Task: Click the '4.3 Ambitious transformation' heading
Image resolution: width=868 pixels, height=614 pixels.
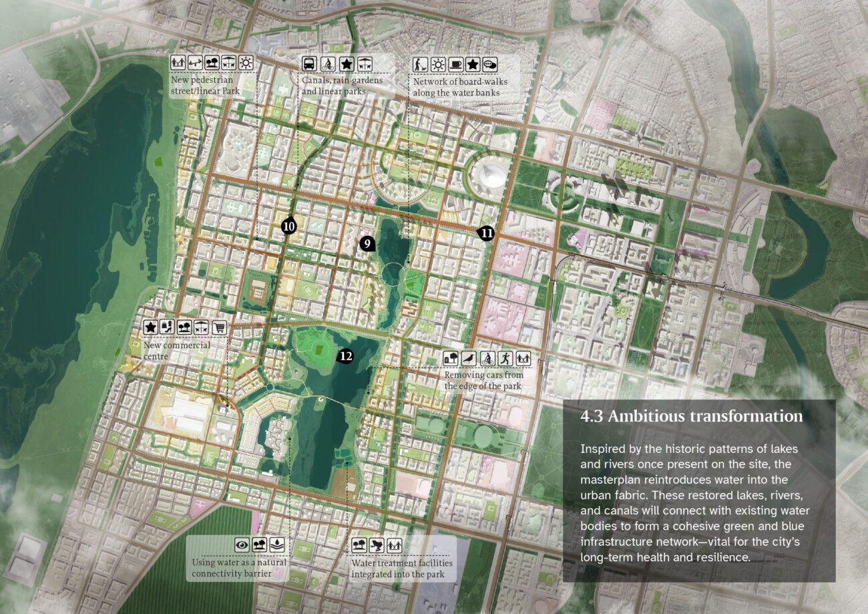Action: (691, 416)
